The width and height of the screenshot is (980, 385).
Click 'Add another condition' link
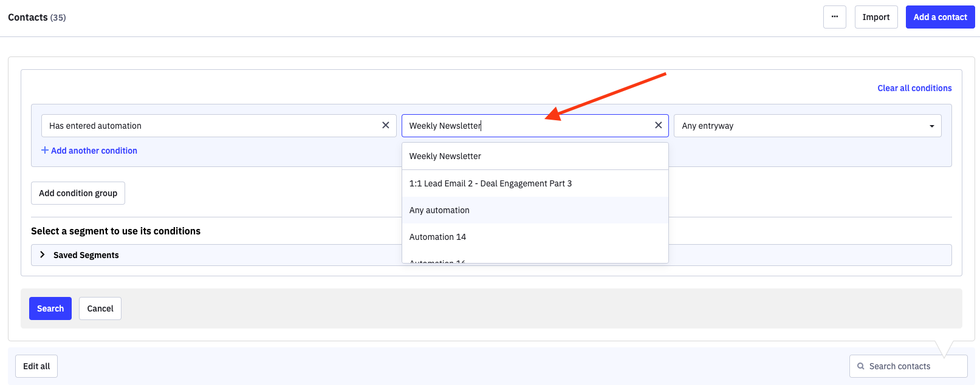[x=89, y=151]
